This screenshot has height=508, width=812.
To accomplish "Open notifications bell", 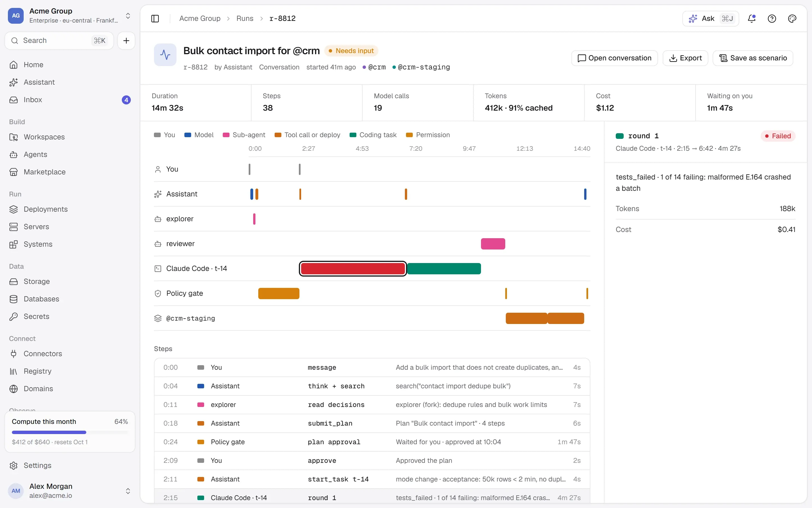I will pyautogui.click(x=752, y=18).
